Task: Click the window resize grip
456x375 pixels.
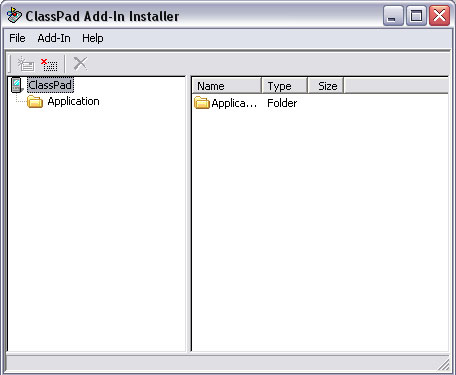Action: pos(444,365)
